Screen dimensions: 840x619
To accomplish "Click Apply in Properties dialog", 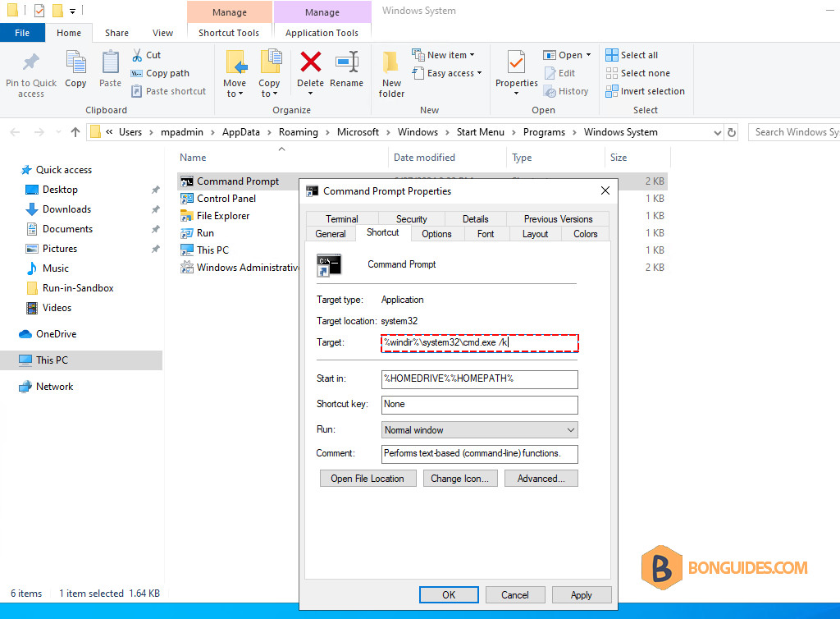I will click(x=582, y=595).
